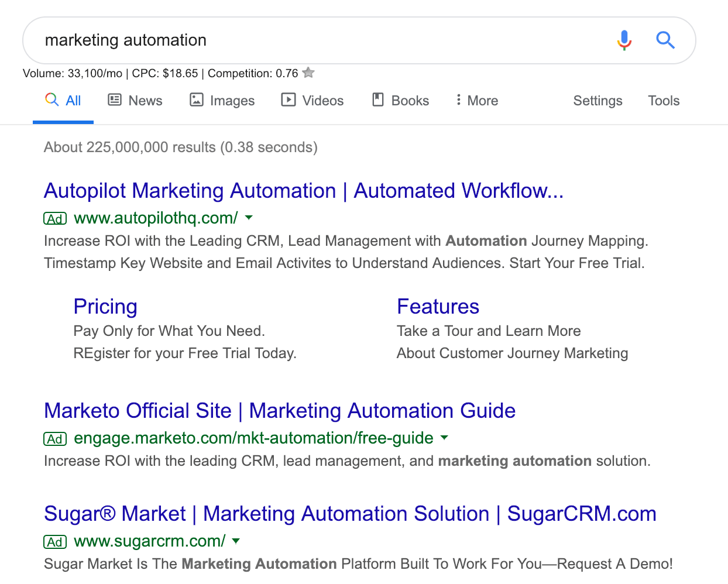
Task: Click 'About 225,000,000 results' count text
Action: [129, 147]
